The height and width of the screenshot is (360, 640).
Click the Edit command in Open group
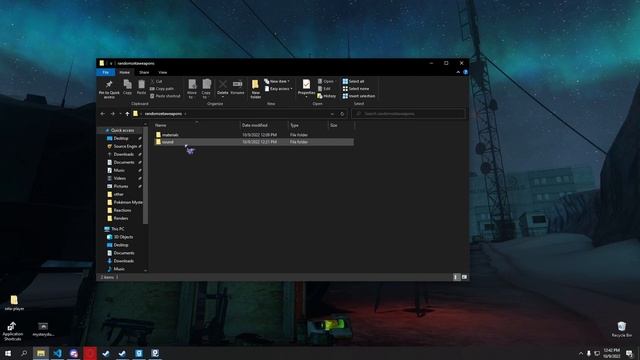pyautogui.click(x=324, y=89)
